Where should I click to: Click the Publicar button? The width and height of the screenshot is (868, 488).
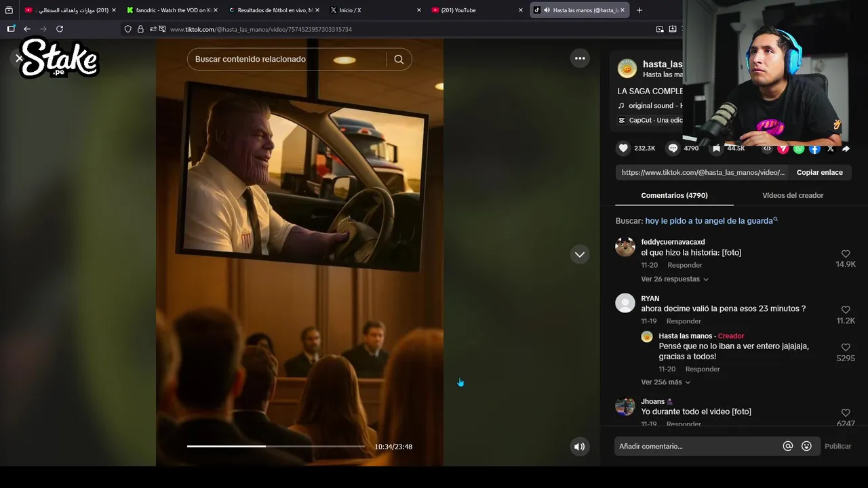[x=837, y=446]
